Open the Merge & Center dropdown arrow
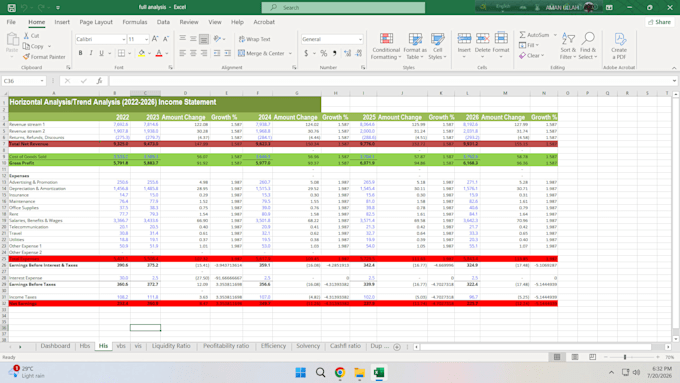 pyautogui.click(x=290, y=53)
